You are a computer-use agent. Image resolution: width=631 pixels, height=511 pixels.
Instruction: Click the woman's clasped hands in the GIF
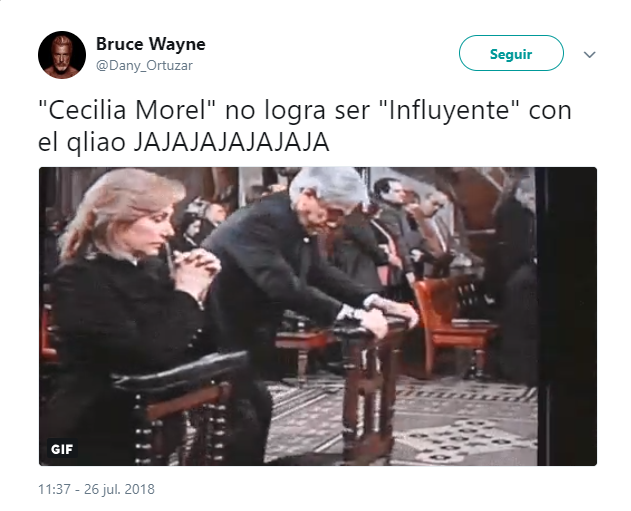pyautogui.click(x=197, y=268)
